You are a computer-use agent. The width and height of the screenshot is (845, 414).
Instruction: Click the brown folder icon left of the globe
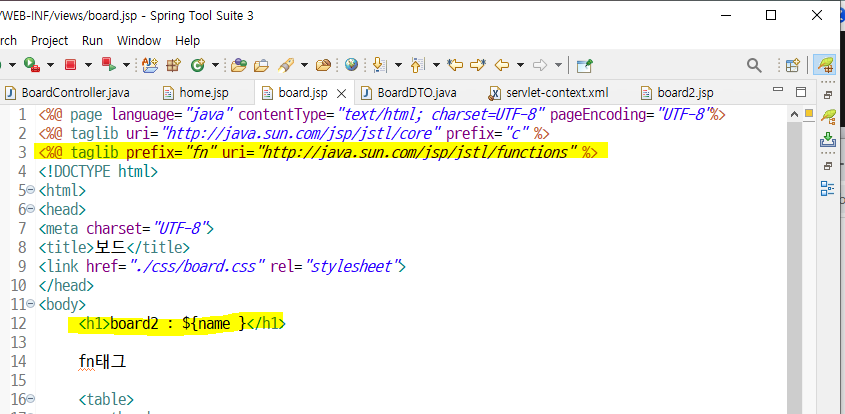click(x=323, y=65)
